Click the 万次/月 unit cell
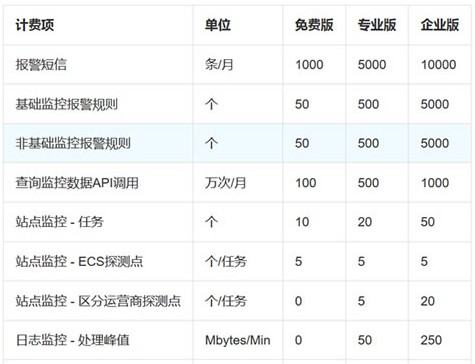 click(x=225, y=183)
